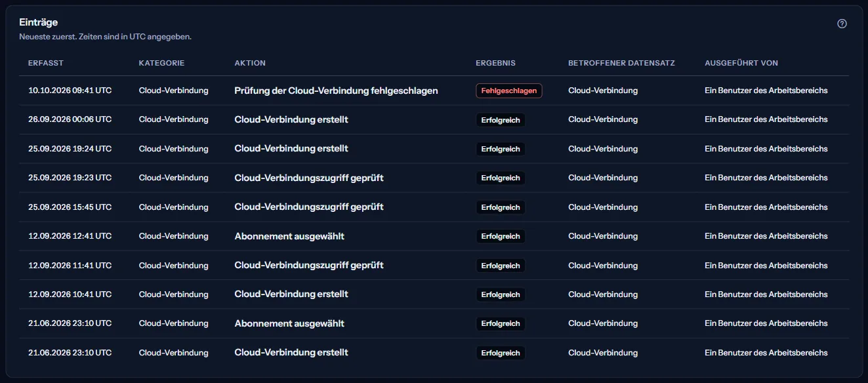Click 'Ein Benutzer des Arbeitsbereichs' in 25.09.2026 19:23 row

point(766,178)
